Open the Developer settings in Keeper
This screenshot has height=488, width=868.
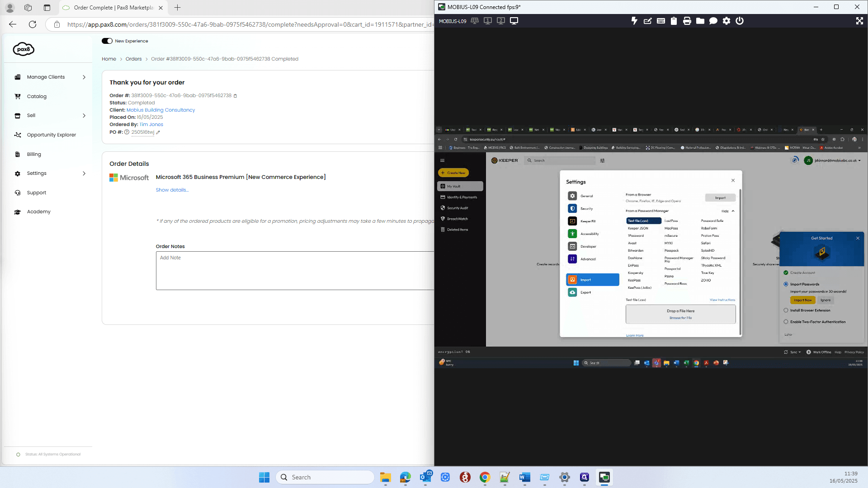coord(593,247)
